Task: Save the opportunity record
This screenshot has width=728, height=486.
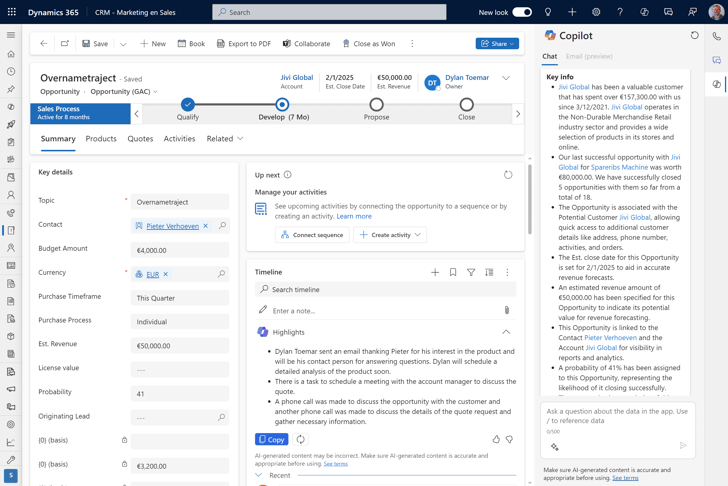Action: (x=95, y=44)
